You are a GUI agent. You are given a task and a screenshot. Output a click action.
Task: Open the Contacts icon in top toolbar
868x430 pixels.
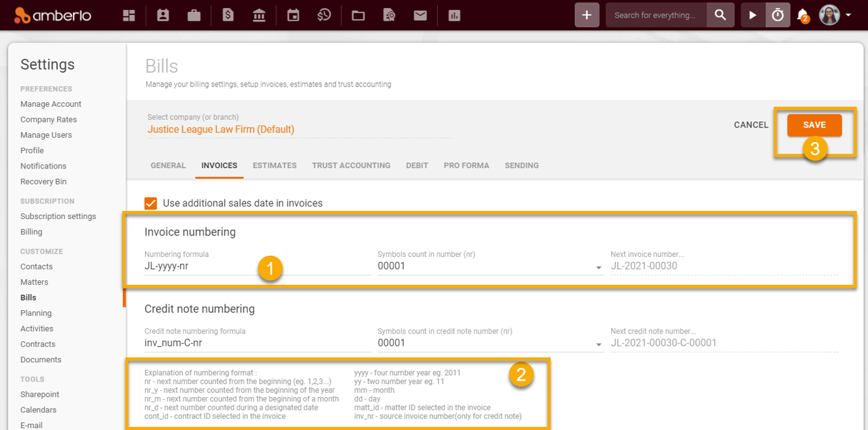[x=163, y=15]
